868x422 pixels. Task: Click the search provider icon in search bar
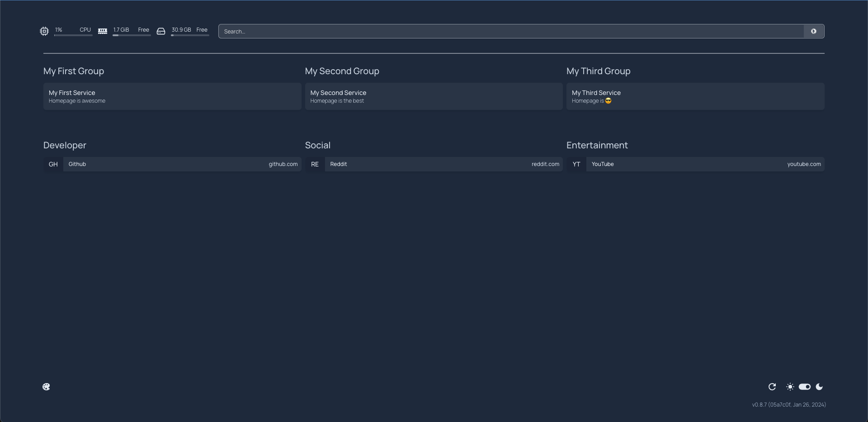(x=813, y=31)
